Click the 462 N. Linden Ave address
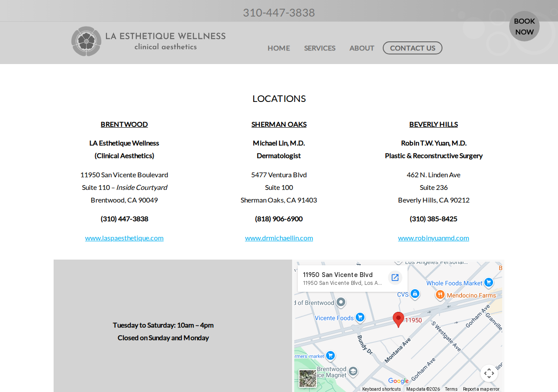 tap(434, 175)
